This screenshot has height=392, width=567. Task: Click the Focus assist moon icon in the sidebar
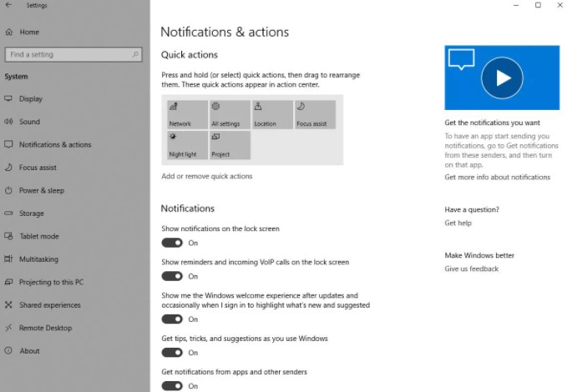[x=8, y=168]
